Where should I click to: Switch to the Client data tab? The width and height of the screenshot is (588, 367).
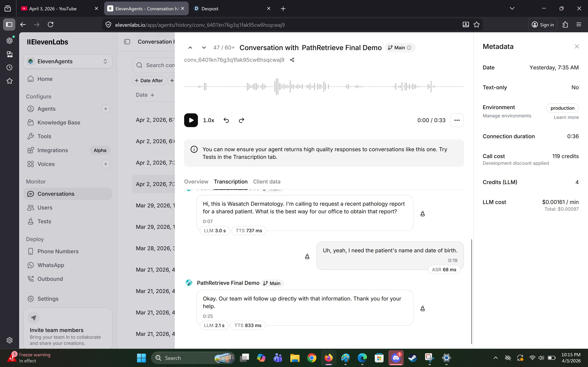[x=267, y=182]
